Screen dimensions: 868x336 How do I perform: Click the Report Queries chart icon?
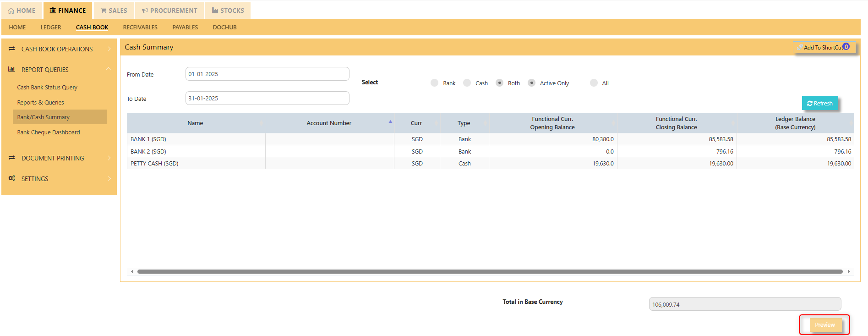(12, 69)
